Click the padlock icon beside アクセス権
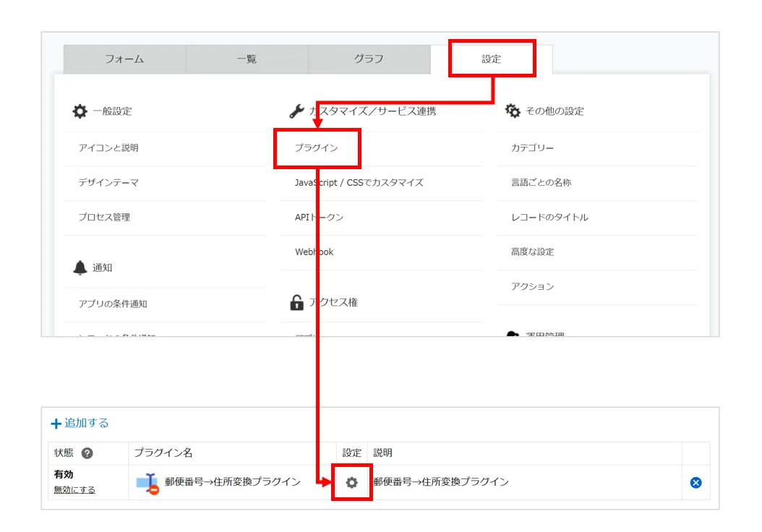 [x=297, y=302]
